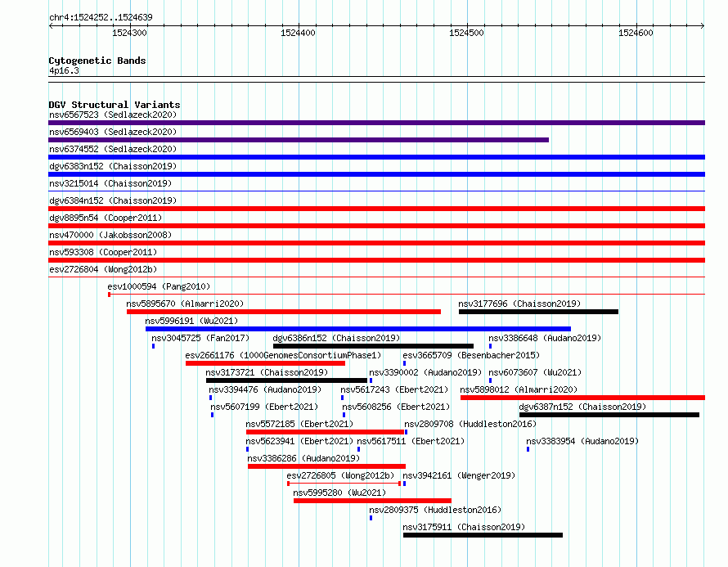Open nsv470000 (Jakobsson2008) variant
This screenshot has height=567, width=728.
[110, 235]
